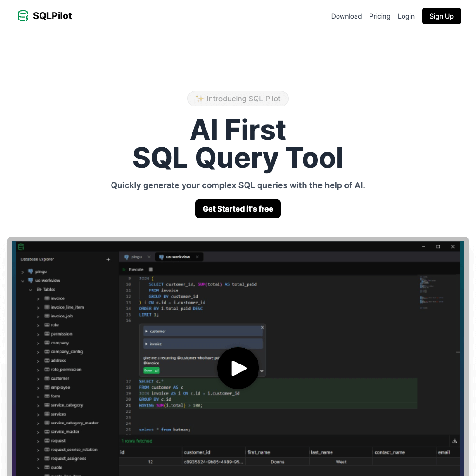Viewport: 476px width, 476px height.
Task: Collapse the Tables folder under us-workview
Action: point(30,289)
